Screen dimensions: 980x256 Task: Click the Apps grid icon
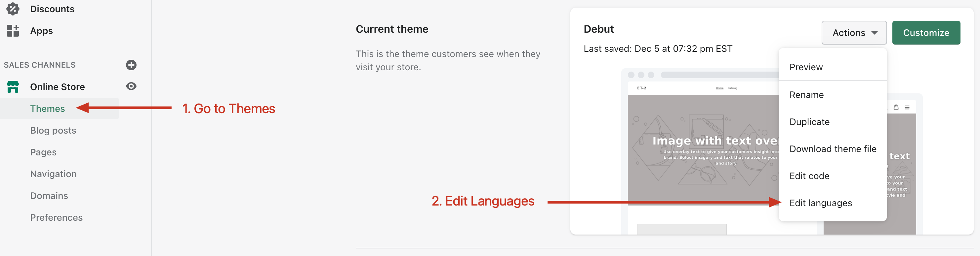tap(13, 31)
